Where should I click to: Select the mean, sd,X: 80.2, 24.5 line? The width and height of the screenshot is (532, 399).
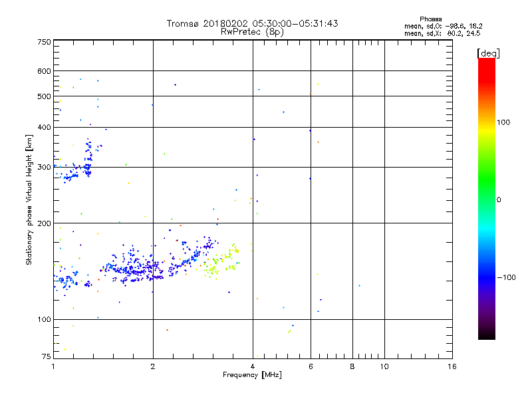tap(442, 34)
